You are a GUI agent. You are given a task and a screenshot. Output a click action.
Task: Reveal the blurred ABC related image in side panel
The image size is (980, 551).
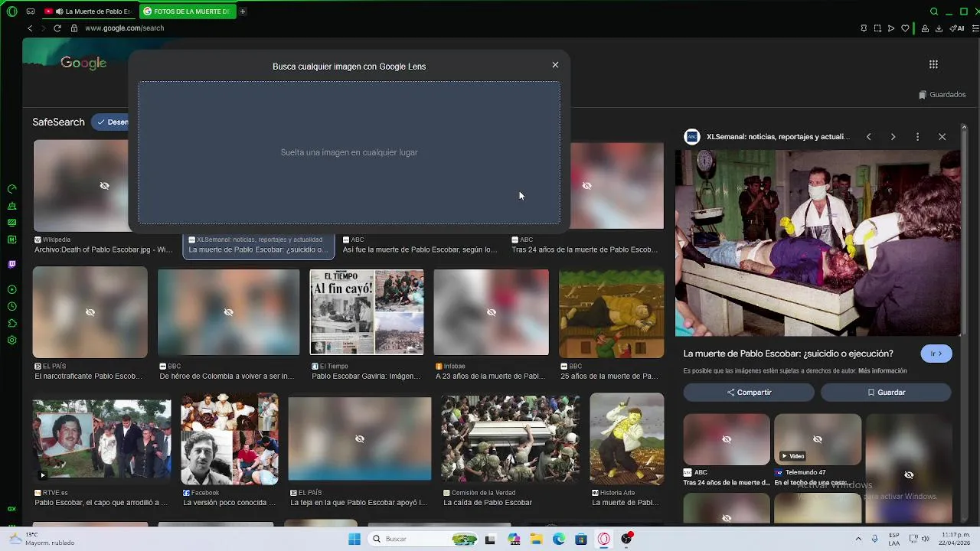(x=727, y=439)
